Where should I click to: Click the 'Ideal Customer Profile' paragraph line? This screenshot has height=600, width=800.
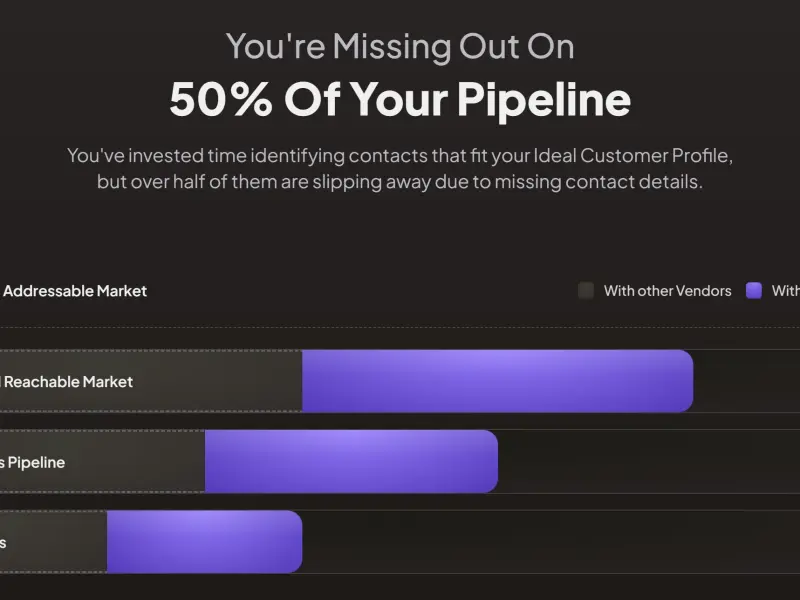coord(400,156)
